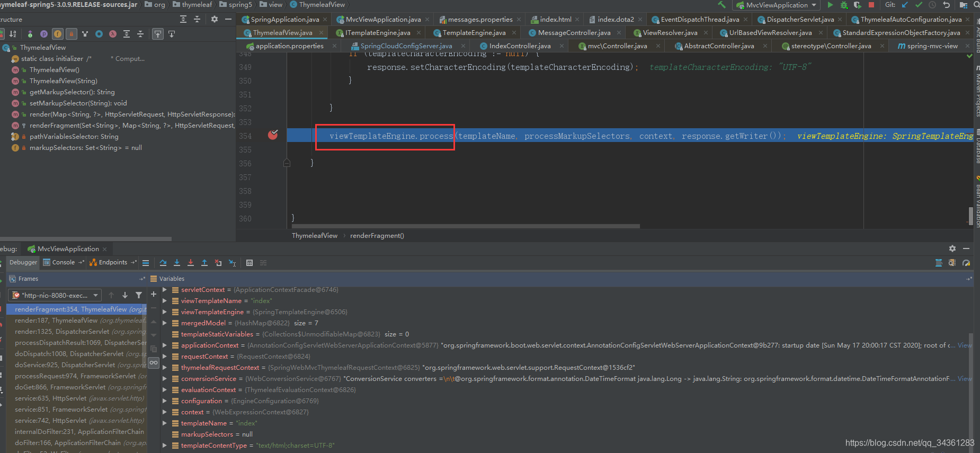Commit changes with the green Git checkmark

[919, 5]
